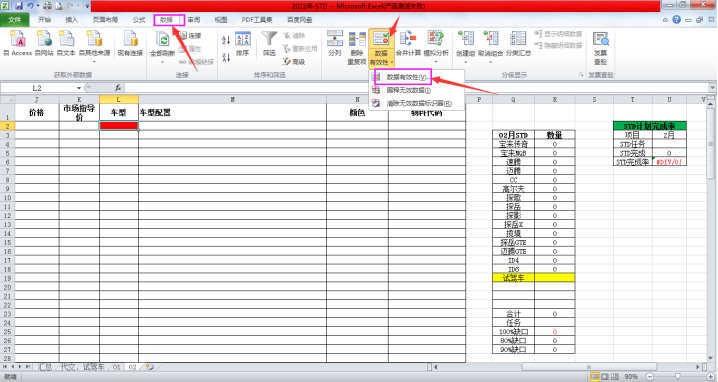Viewport: 718px width, 382px height.
Task: Open Connections (连接) in the Connections group
Action: pyautogui.click(x=190, y=36)
